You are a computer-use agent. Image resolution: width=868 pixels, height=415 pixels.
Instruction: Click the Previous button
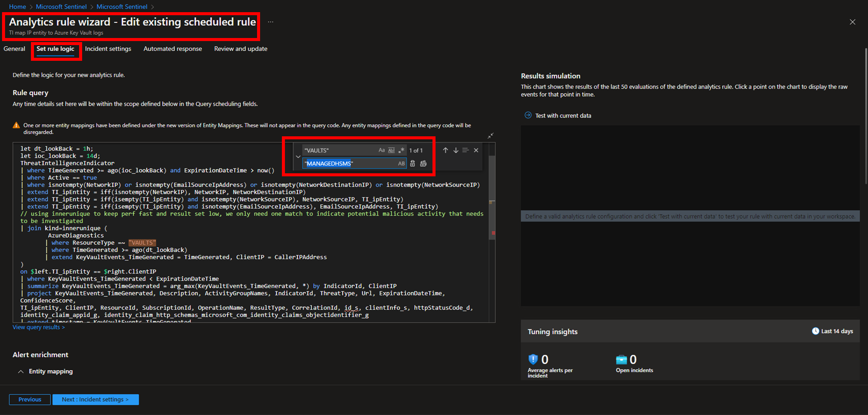click(x=30, y=399)
